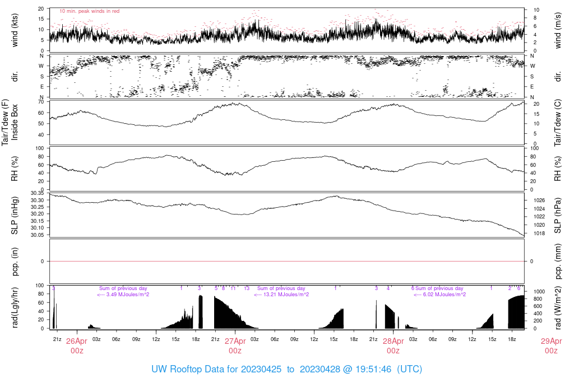Click the "pcp. (mm)" axis label
This screenshot has width=574, height=392.
(558, 262)
